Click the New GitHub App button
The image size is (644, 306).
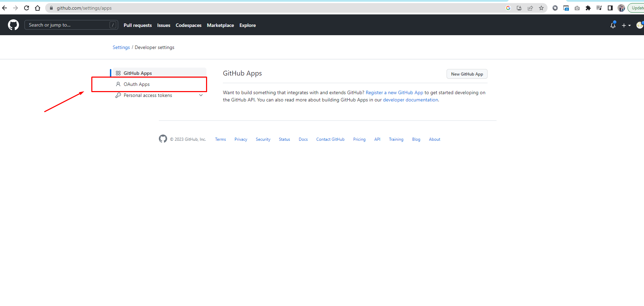click(467, 74)
